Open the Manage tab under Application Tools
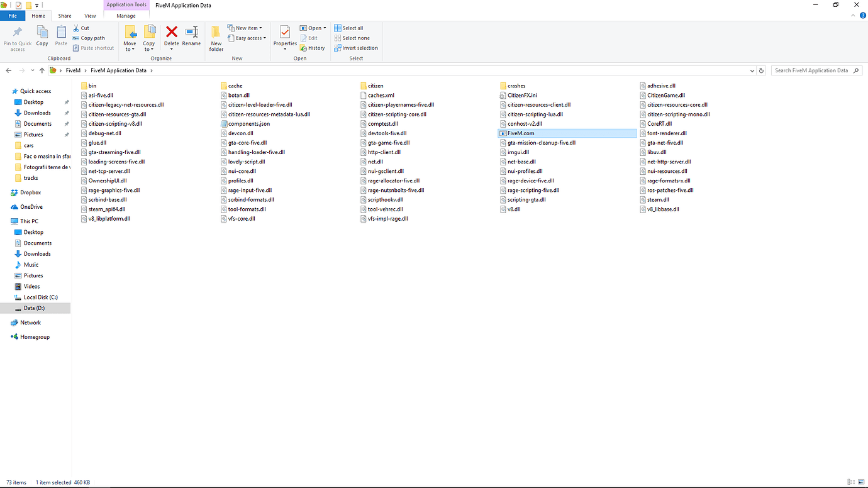The image size is (868, 488). (126, 16)
